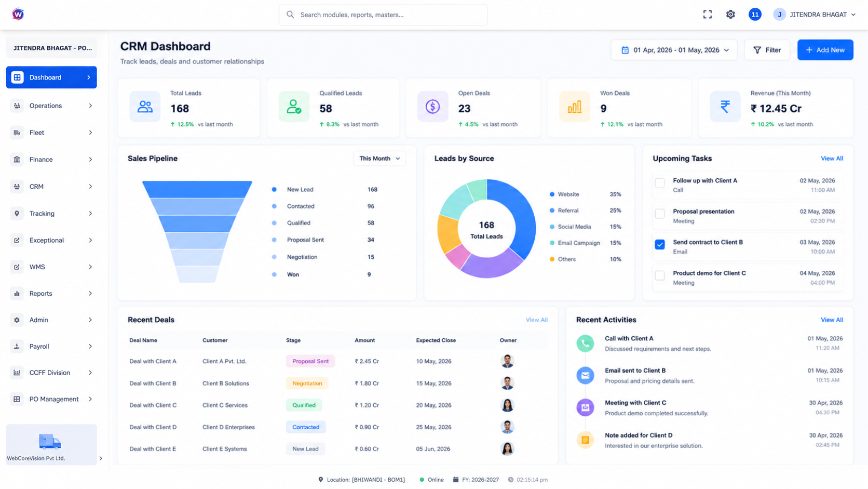Click owner avatar for Deal with Client A
868x489 pixels.
click(x=507, y=361)
